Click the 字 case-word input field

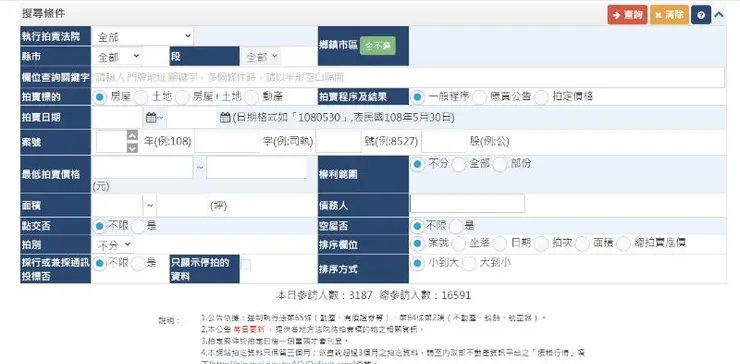pos(227,142)
